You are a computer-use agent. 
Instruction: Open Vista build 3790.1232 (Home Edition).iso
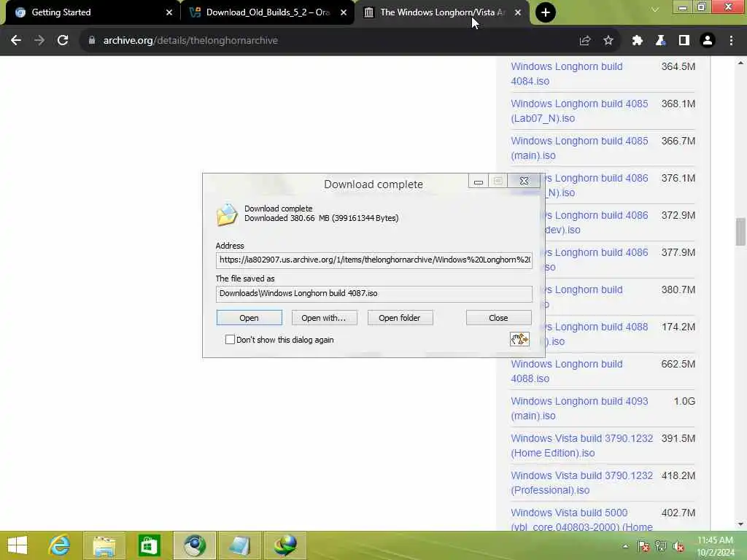tap(581, 446)
